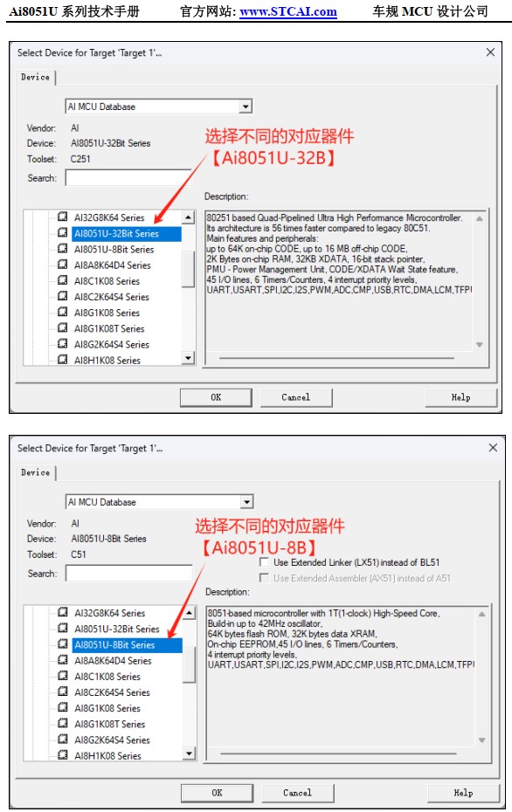Click chip icon of AI8A8K64D4 Series, lower dialog
This screenshot has height=812, width=512.
[x=63, y=660]
